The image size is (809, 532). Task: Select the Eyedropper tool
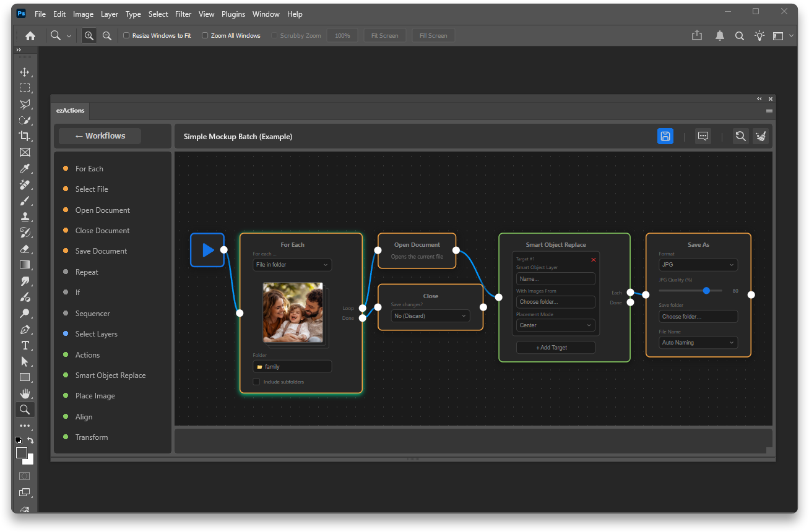25,168
